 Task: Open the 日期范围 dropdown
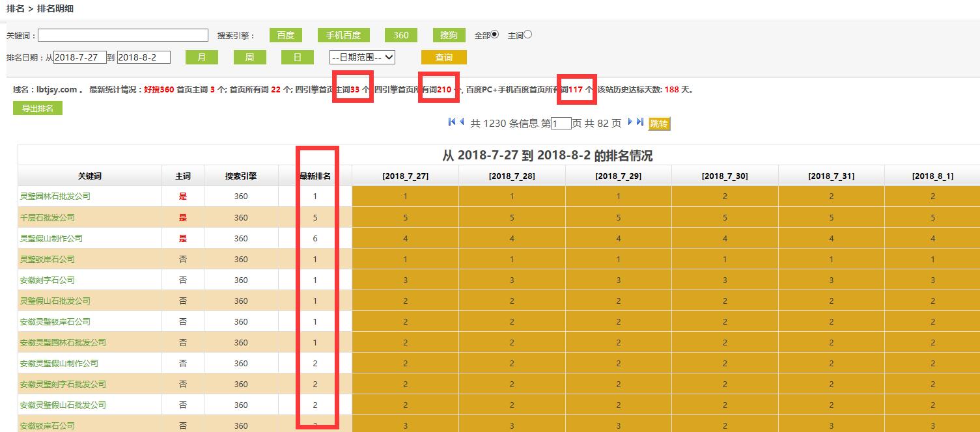(363, 57)
